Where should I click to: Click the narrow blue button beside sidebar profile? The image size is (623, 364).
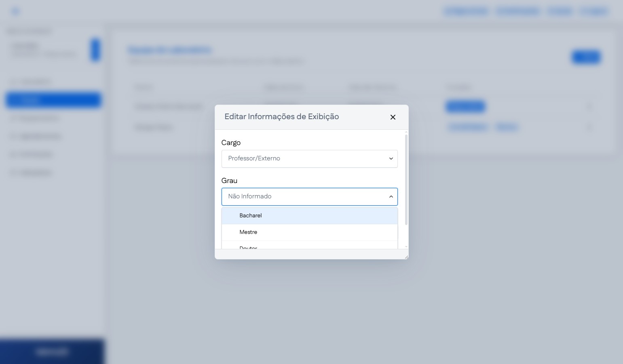click(x=95, y=50)
